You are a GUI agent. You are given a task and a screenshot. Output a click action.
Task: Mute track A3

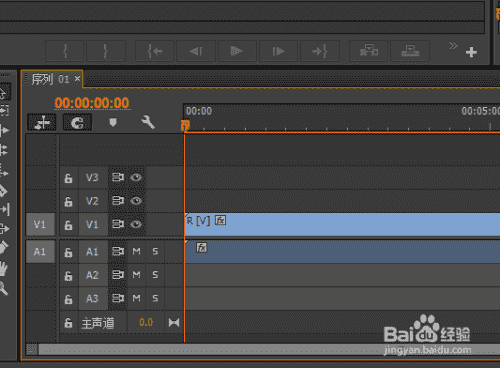click(136, 298)
